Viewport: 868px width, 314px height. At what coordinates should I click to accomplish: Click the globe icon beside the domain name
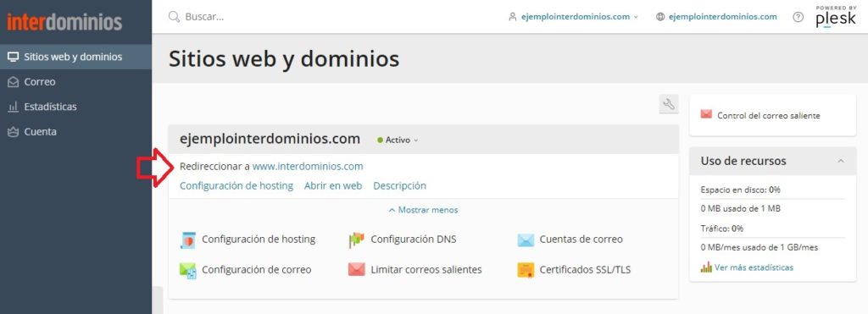coord(659,17)
